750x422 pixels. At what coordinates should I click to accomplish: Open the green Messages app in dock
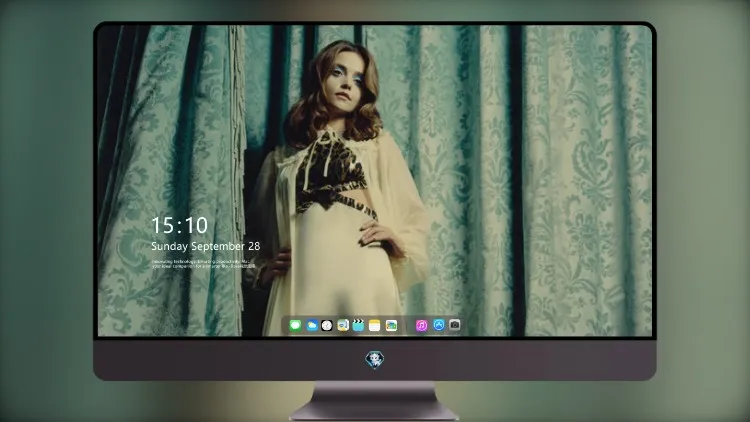295,325
